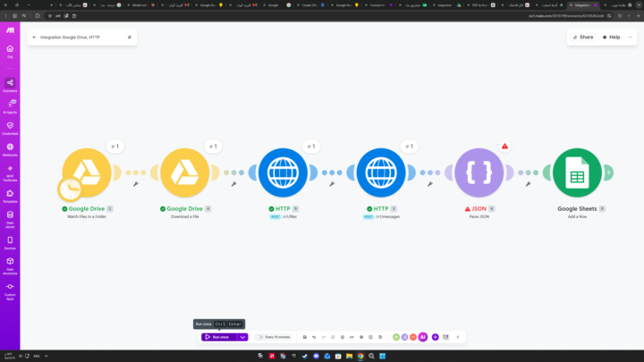Viewport: 644px width, 362px height.
Task: Click the purple flow control circle in toolbar
Action: [404, 337]
